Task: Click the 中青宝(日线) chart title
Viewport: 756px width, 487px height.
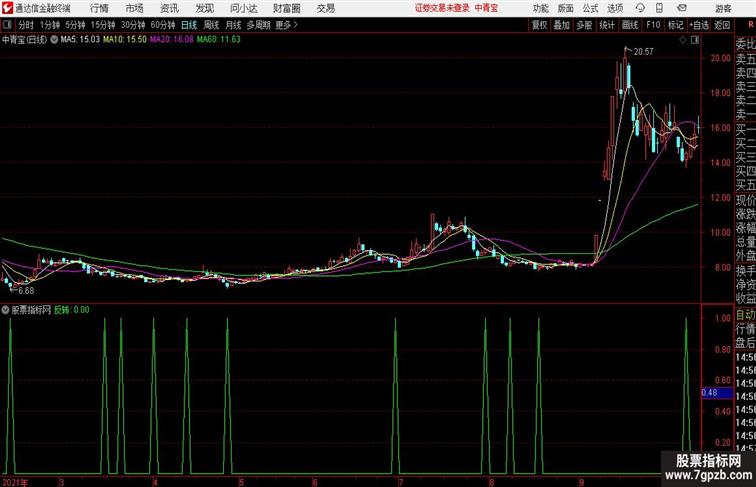Action: point(25,40)
